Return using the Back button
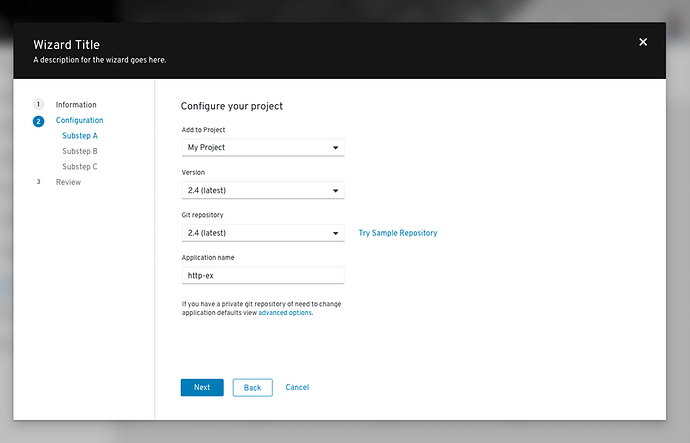Viewport: 690px width, 443px height. (x=253, y=388)
